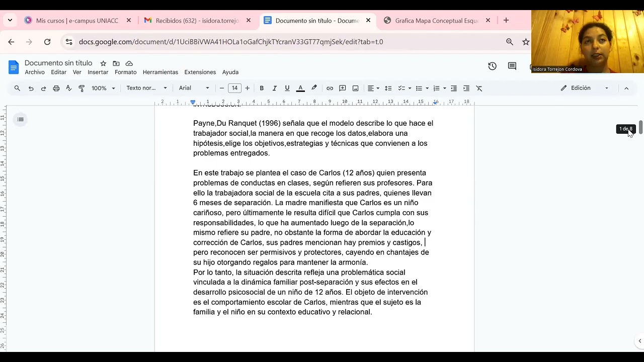Show the side panel arrow
This screenshot has height=362, width=644.
click(x=639, y=341)
